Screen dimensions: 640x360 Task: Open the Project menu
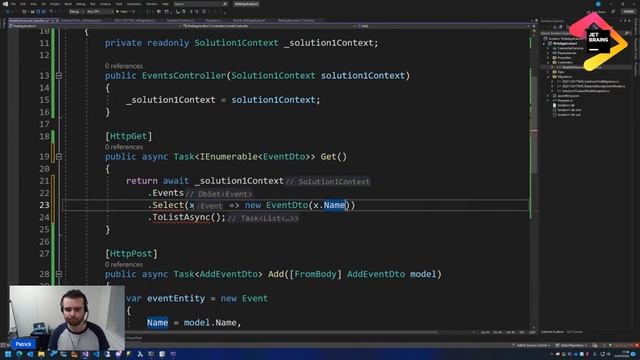(55, 4)
